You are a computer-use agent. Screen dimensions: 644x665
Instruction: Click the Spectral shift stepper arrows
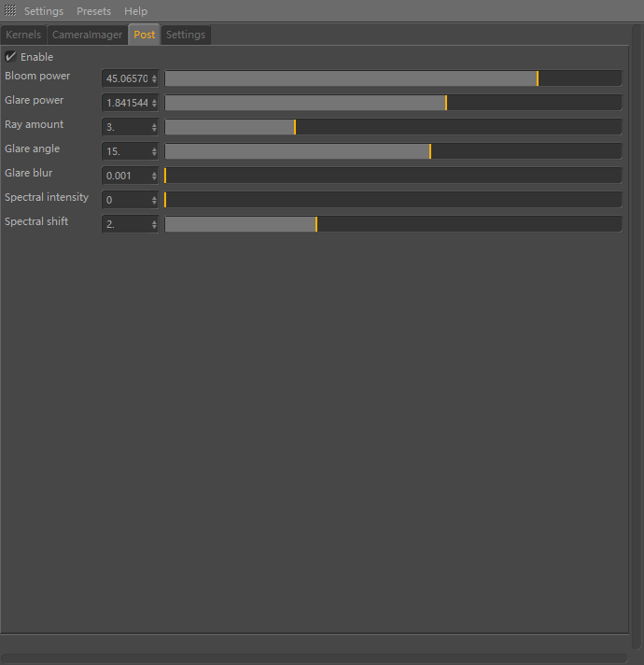click(154, 224)
